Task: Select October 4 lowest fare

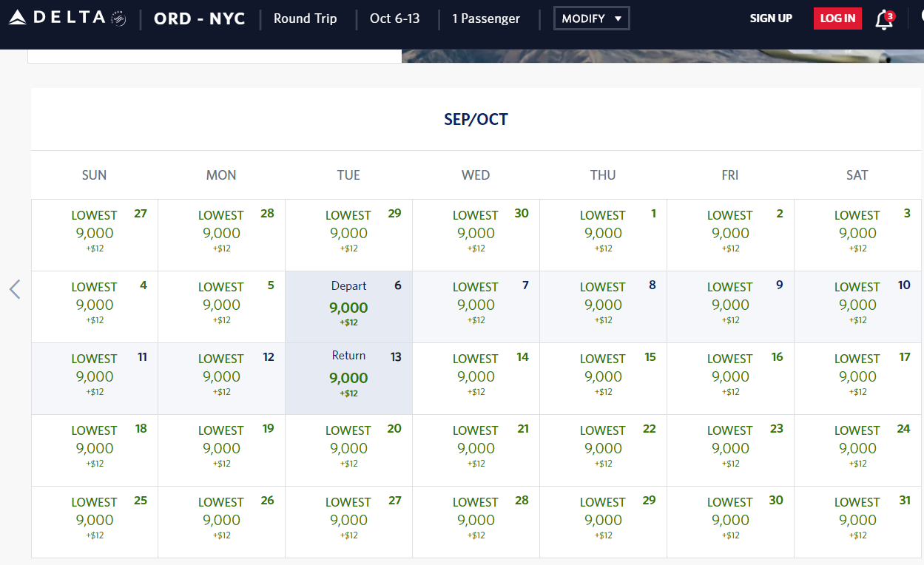Action: [x=95, y=305]
